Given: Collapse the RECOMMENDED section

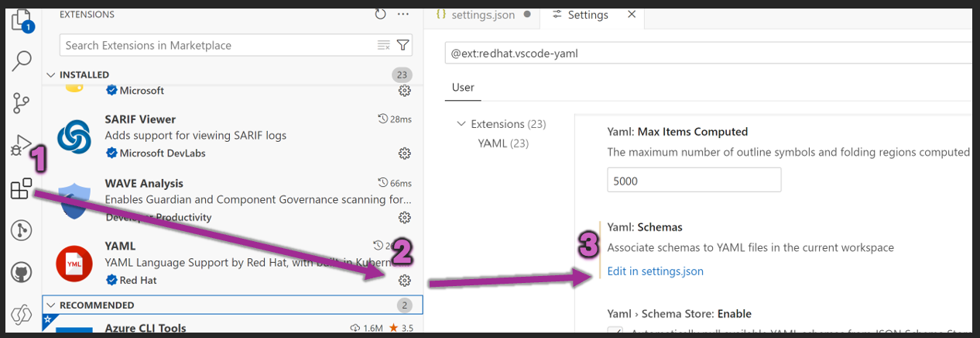Looking at the screenshot, I should click(51, 305).
